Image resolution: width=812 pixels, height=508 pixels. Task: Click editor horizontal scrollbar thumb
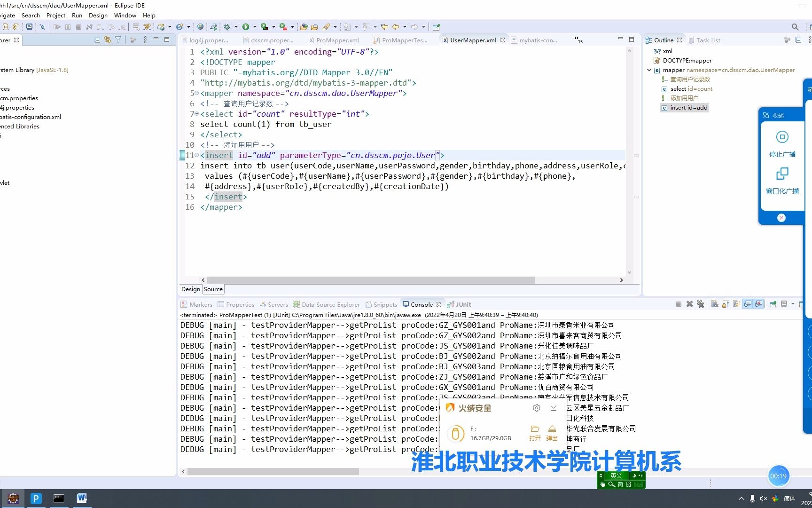pyautogui.click(x=371, y=280)
